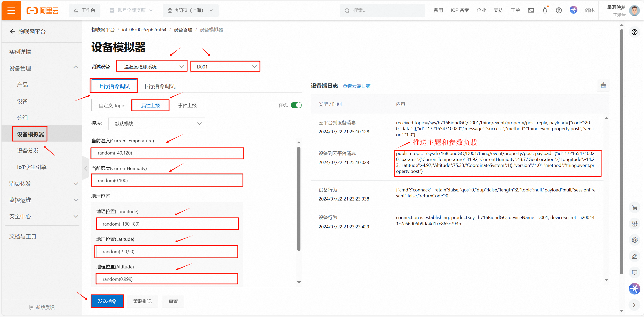Click the feedback pencil icon on right edge
Viewport: 644px width, 317px height.
[635, 256]
